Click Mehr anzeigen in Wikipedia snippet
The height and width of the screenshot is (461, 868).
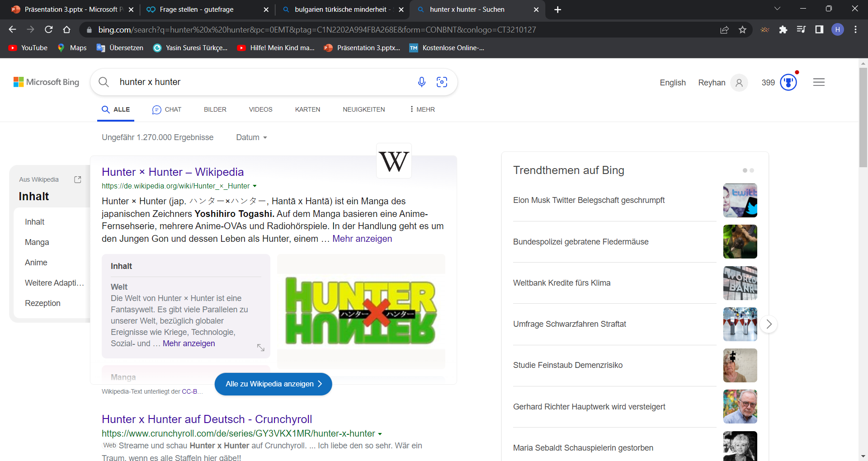click(362, 239)
